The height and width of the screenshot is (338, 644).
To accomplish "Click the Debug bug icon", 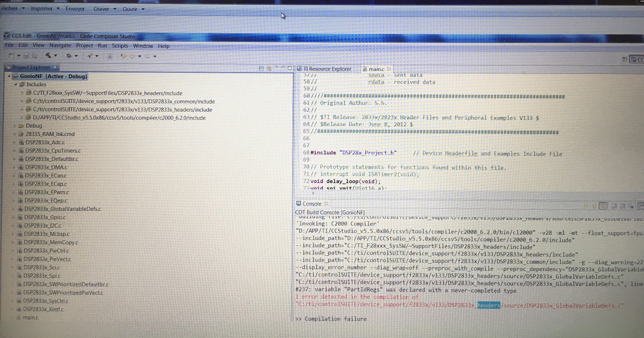I will 69,56.
